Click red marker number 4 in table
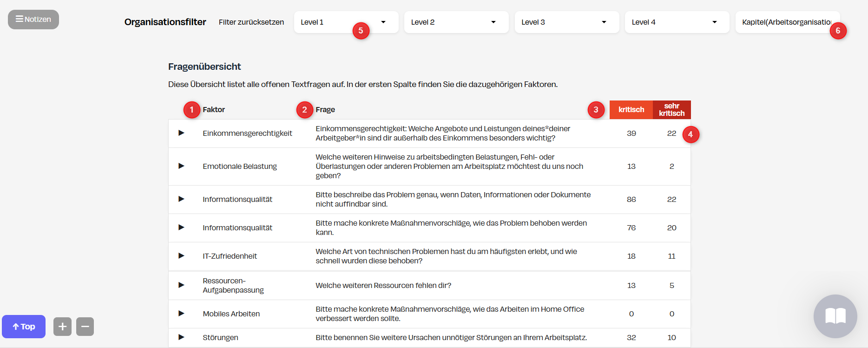The height and width of the screenshot is (348, 868). coord(690,134)
